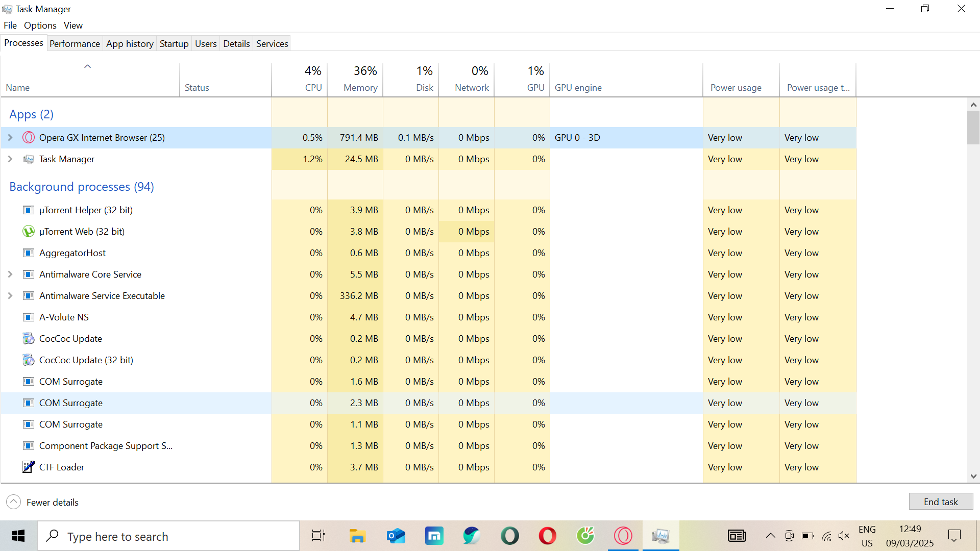Expand Antimalware Core Service group
The height and width of the screenshot is (551, 980).
click(x=10, y=274)
